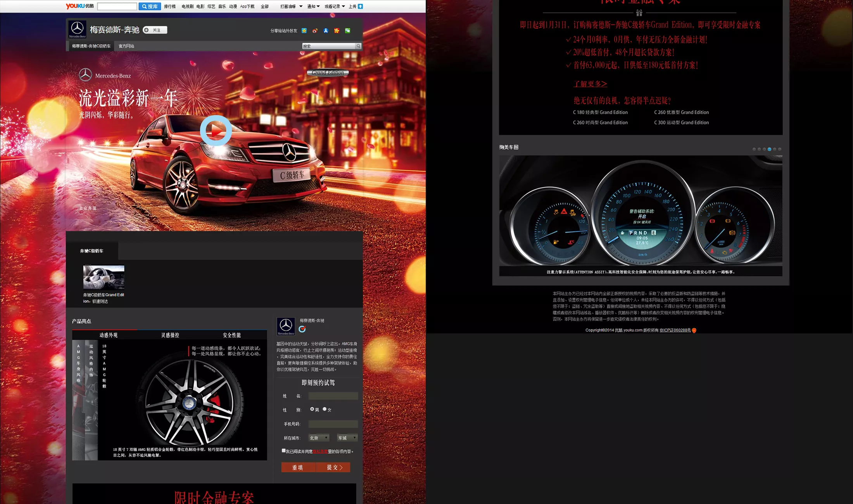Open the 东城 district dropdown
Screen dimensions: 853x504
click(347, 438)
